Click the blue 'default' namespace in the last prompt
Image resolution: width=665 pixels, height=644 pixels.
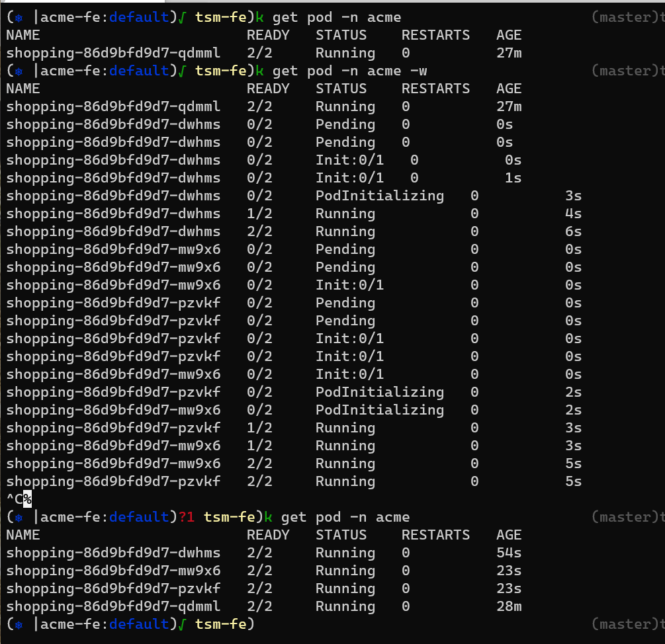click(x=139, y=624)
